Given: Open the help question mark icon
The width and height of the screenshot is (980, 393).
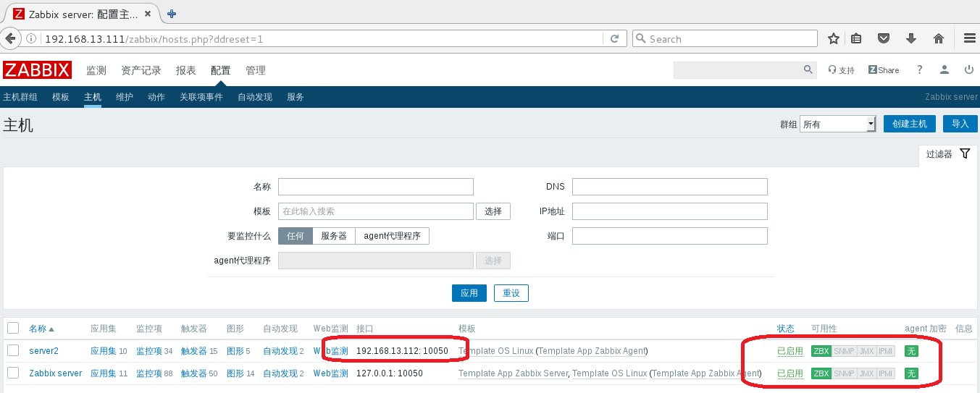Looking at the screenshot, I should (x=920, y=70).
